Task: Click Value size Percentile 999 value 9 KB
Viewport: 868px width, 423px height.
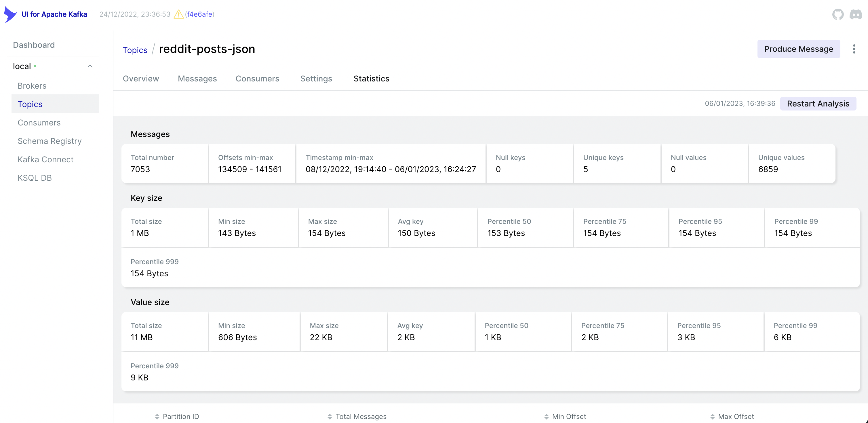Action: [x=140, y=378]
